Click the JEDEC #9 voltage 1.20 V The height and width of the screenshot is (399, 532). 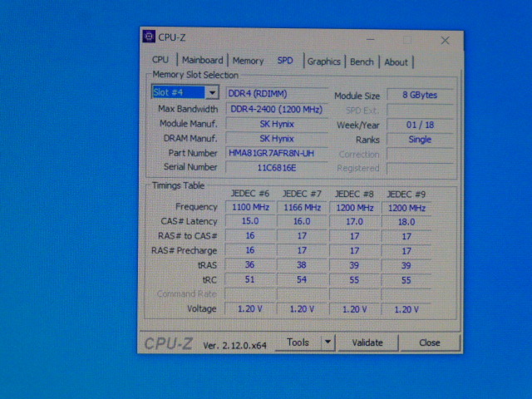(x=406, y=309)
